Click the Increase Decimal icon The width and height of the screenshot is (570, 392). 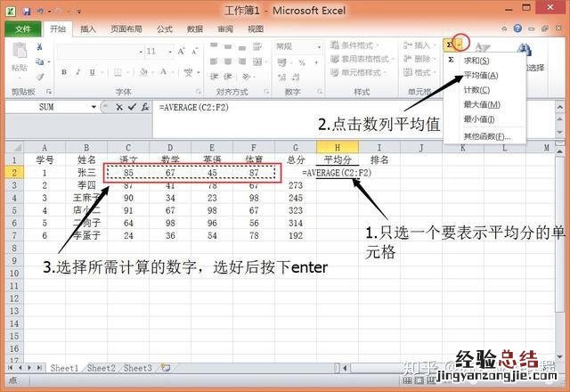[281, 78]
